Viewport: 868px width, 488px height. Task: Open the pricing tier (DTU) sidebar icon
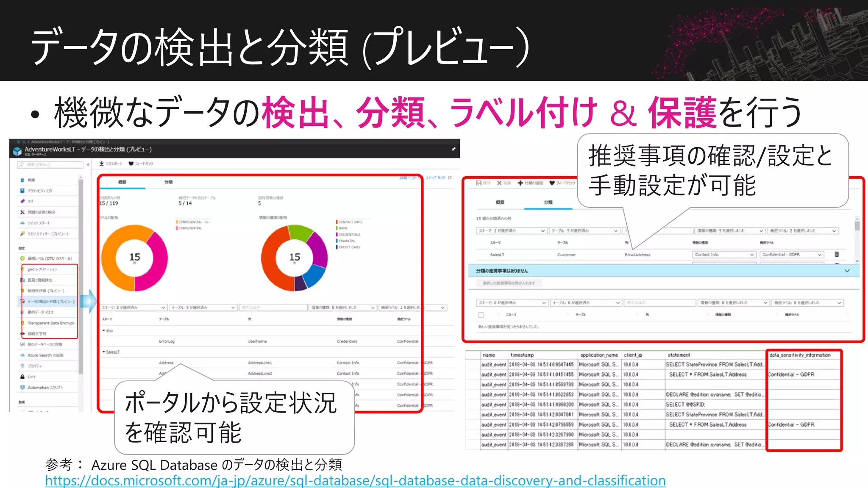pos(22,258)
